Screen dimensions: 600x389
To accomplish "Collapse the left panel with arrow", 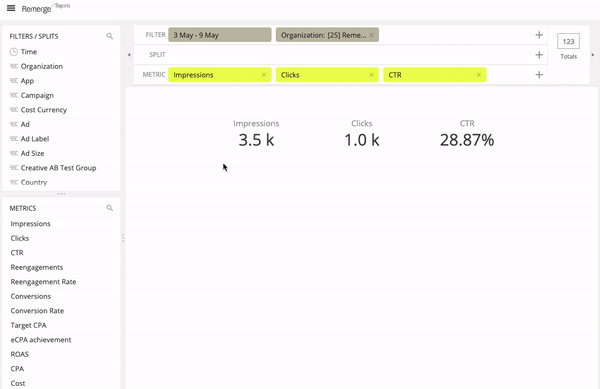I will click(129, 55).
